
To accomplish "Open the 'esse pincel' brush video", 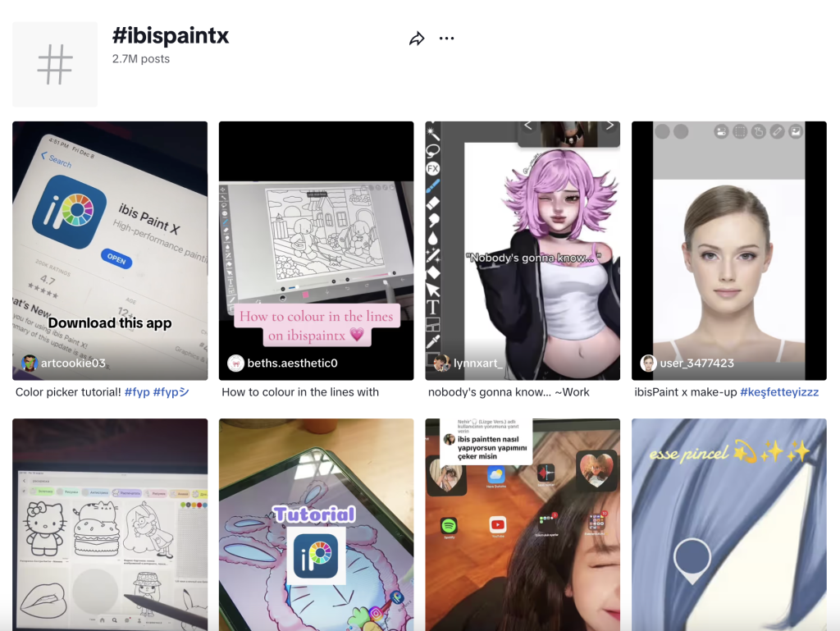I will pyautogui.click(x=728, y=525).
